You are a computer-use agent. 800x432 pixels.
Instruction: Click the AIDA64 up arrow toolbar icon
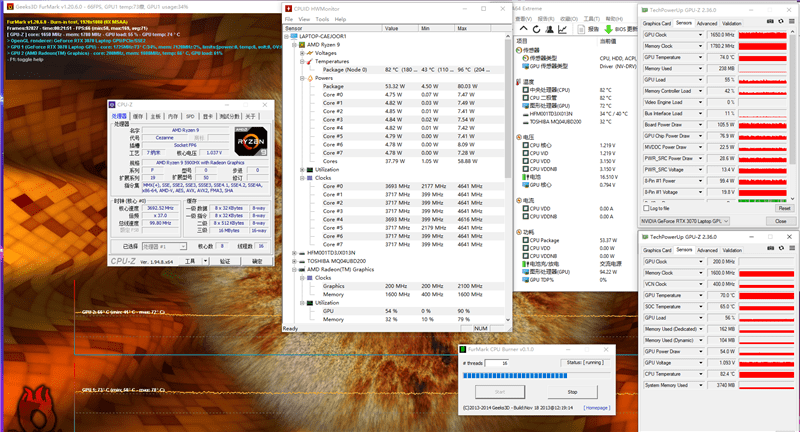pos(523,29)
